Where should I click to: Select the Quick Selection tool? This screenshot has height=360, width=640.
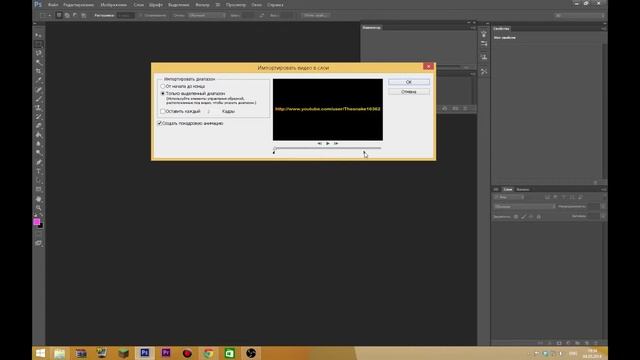[x=38, y=62]
